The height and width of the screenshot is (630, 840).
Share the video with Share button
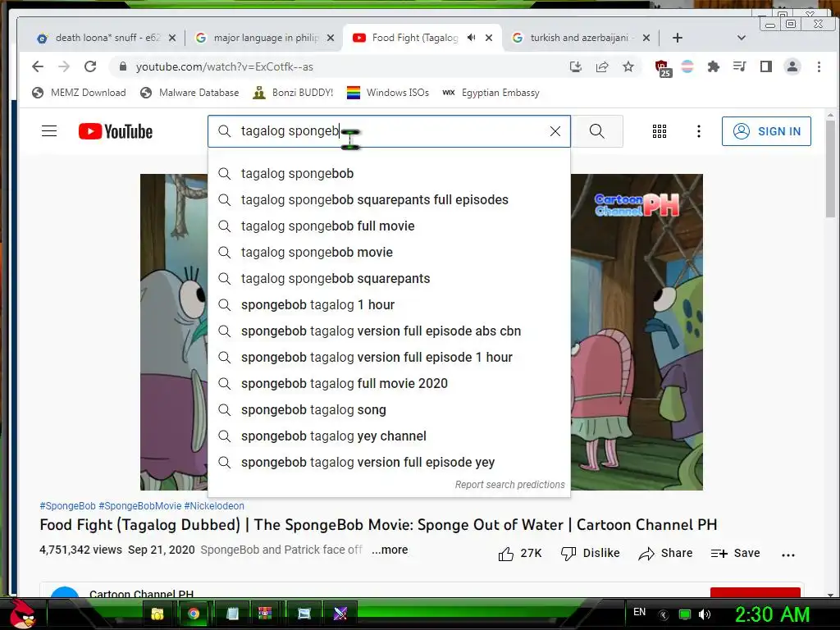[x=665, y=554]
